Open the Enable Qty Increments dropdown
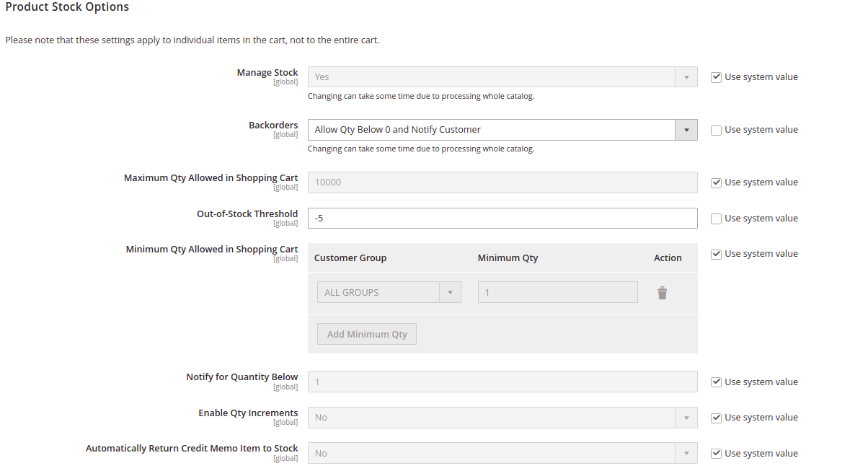This screenshot has width=868, height=471. coord(686,417)
